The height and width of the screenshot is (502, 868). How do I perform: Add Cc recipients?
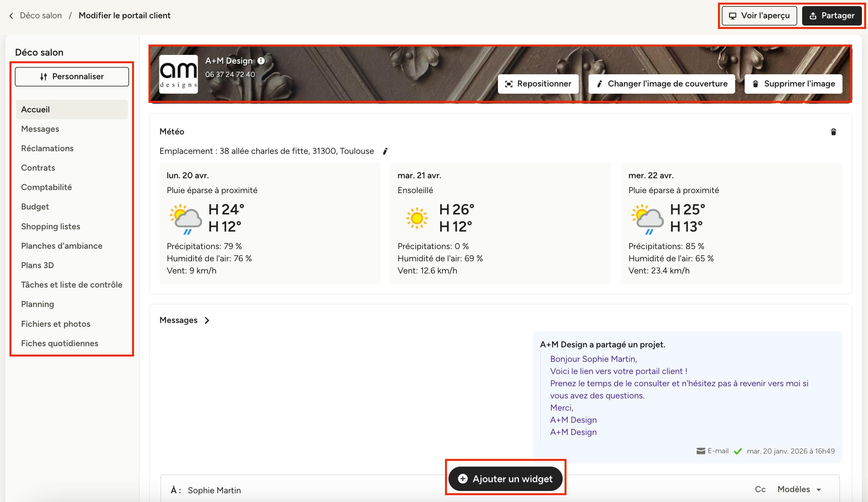click(x=760, y=489)
